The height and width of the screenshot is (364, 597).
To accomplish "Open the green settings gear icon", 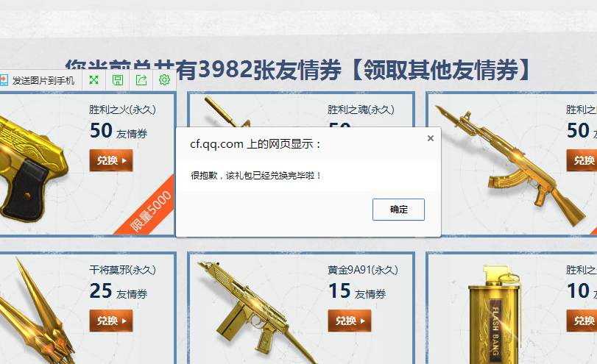I will click(164, 80).
